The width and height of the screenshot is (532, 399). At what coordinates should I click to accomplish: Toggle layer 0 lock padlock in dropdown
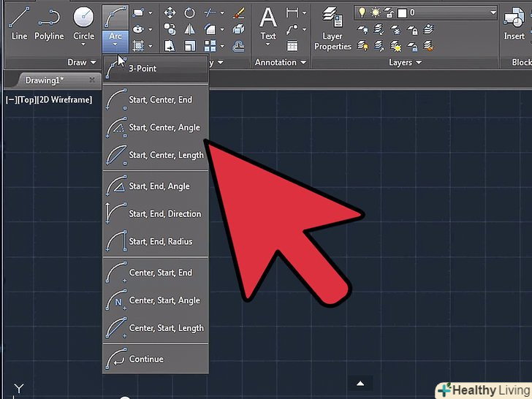click(389, 13)
